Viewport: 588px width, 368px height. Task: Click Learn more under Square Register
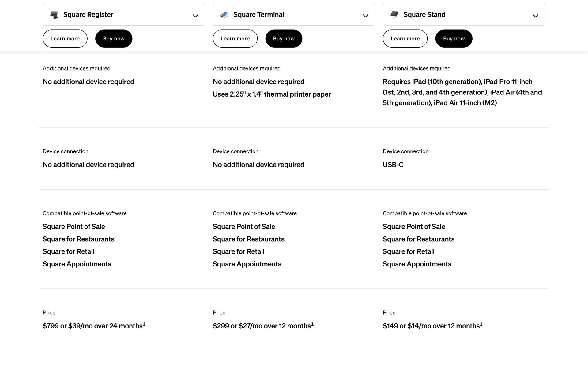65,39
